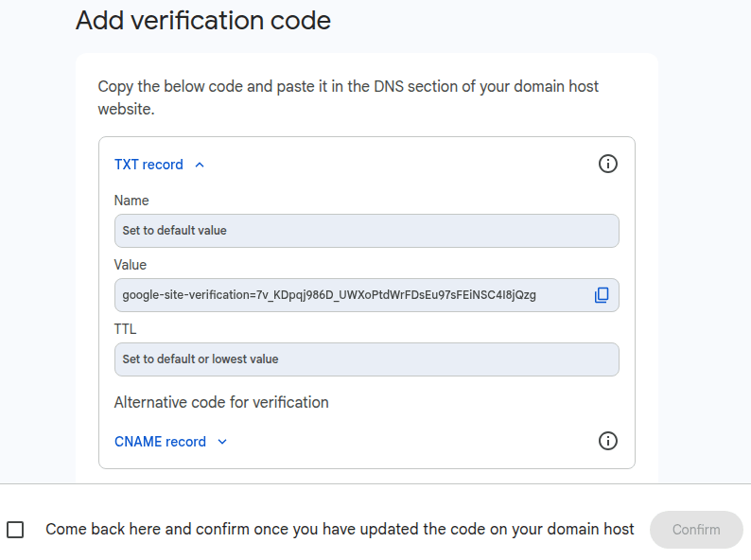Click the copy-code instruction paragraph
The width and height of the screenshot is (751, 560).
[x=348, y=97]
